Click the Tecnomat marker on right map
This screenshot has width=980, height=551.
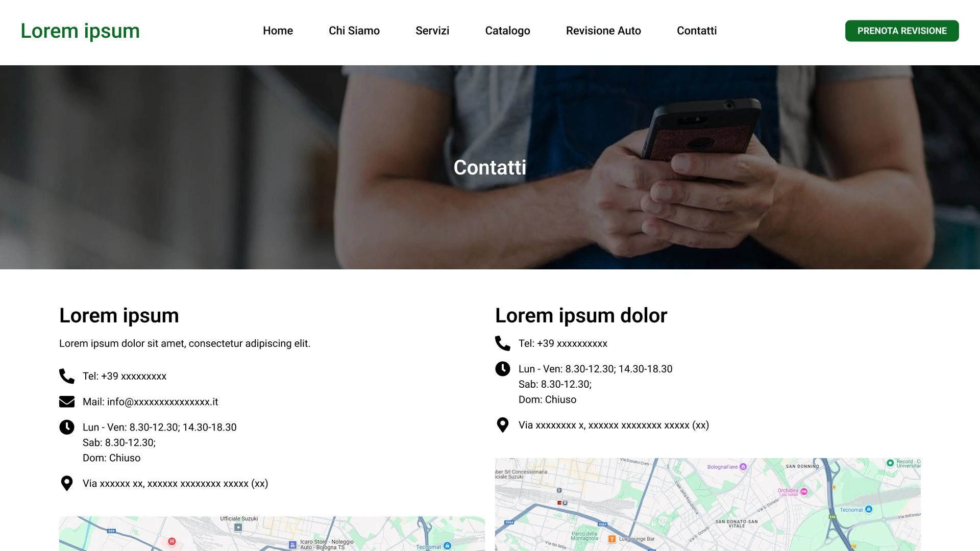coord(869,509)
